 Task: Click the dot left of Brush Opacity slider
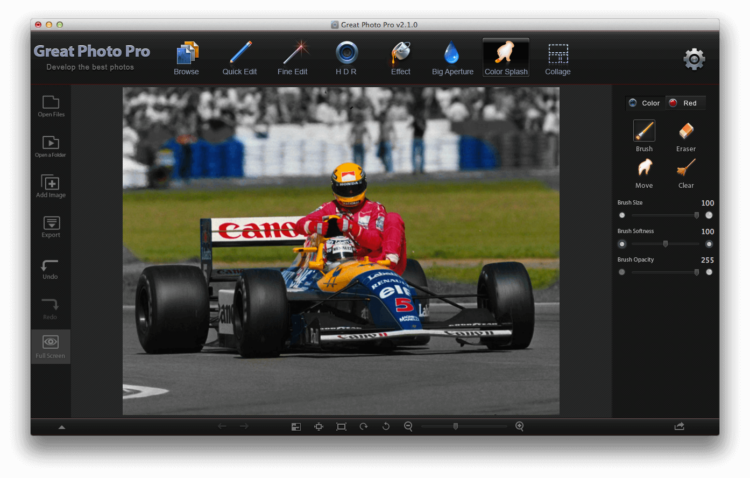tap(622, 272)
